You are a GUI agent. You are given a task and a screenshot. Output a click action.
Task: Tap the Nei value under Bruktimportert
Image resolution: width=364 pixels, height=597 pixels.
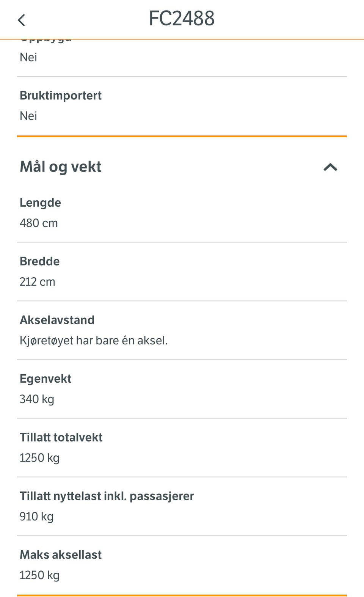[28, 116]
